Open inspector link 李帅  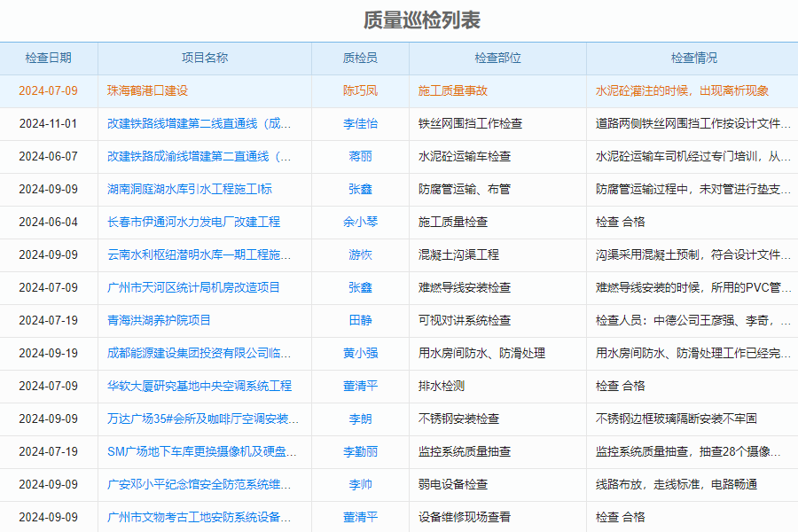click(360, 485)
